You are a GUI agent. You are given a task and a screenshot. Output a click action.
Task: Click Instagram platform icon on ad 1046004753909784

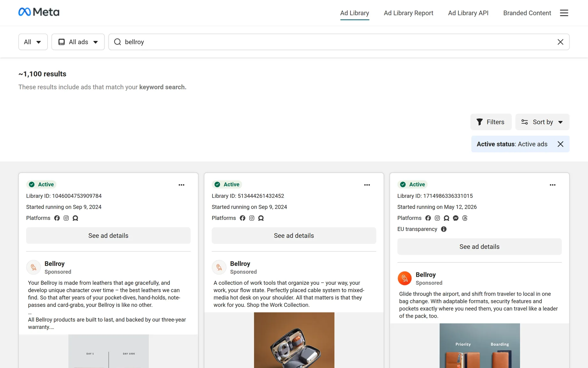66,218
